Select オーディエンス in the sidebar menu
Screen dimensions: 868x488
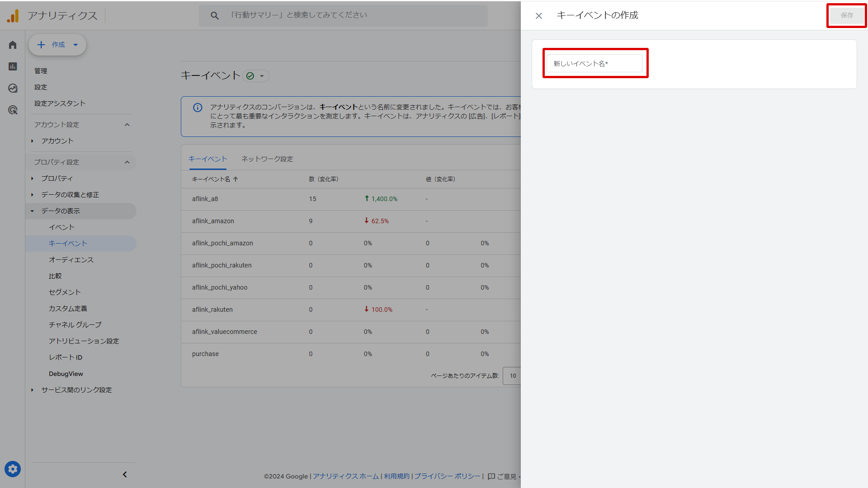point(71,260)
